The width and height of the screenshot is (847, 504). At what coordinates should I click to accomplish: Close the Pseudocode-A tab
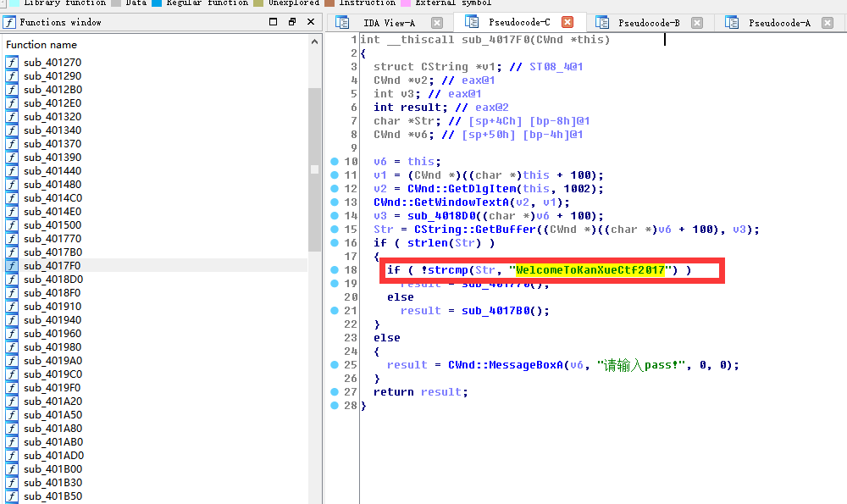(x=827, y=23)
